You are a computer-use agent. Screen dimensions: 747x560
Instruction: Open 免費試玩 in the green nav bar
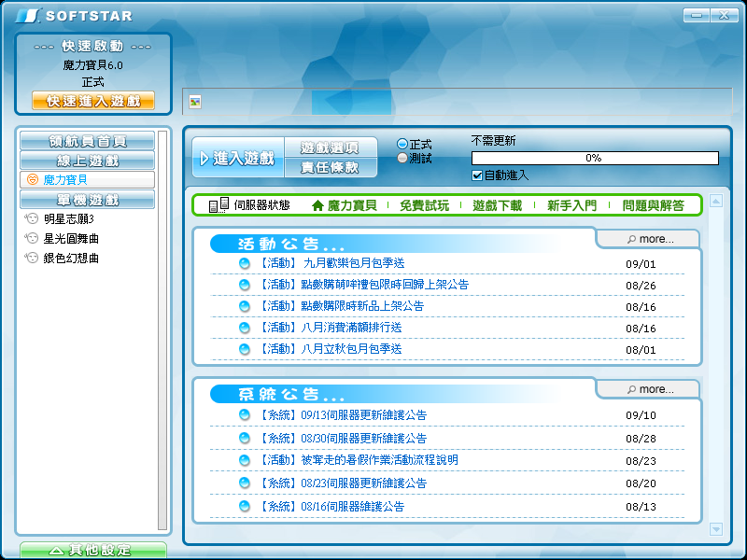tap(424, 205)
